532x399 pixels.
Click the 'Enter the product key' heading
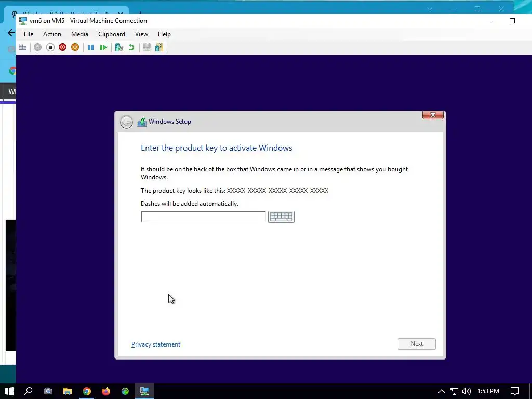217,148
